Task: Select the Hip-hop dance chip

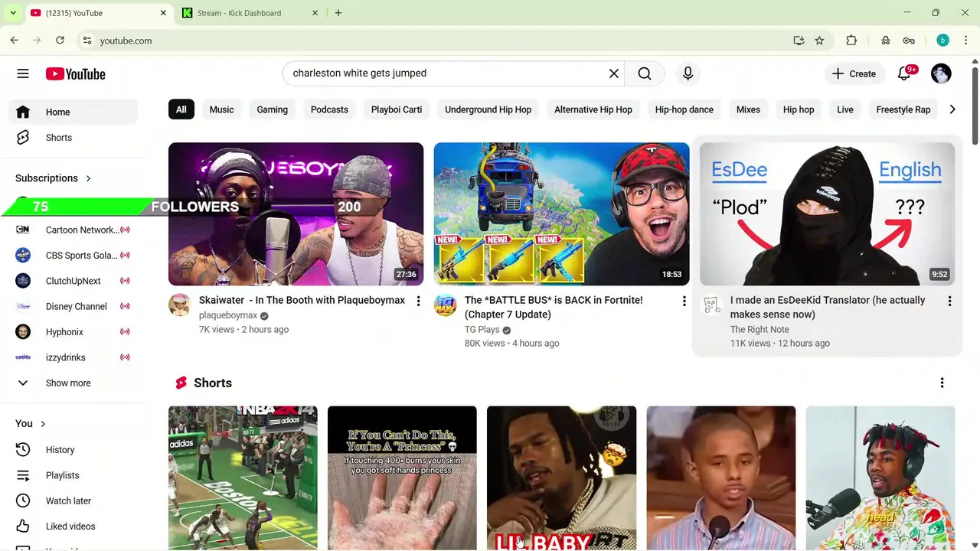Action: (684, 109)
